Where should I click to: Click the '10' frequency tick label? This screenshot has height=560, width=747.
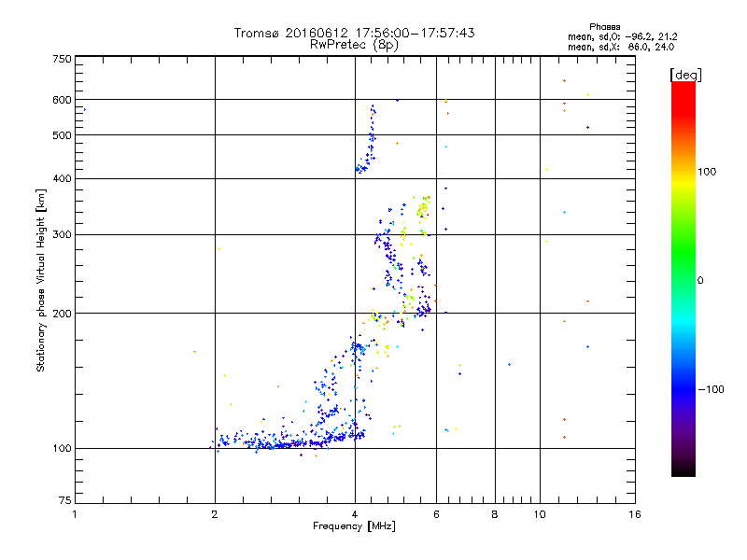pos(540,514)
